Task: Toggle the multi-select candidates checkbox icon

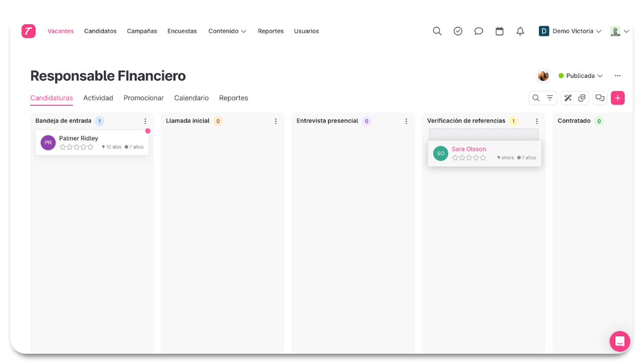Action: pos(582,98)
